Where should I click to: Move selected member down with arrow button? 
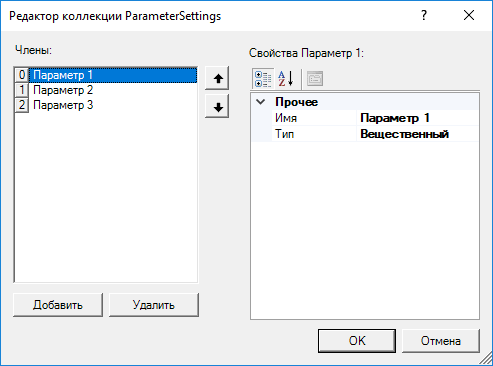217,107
